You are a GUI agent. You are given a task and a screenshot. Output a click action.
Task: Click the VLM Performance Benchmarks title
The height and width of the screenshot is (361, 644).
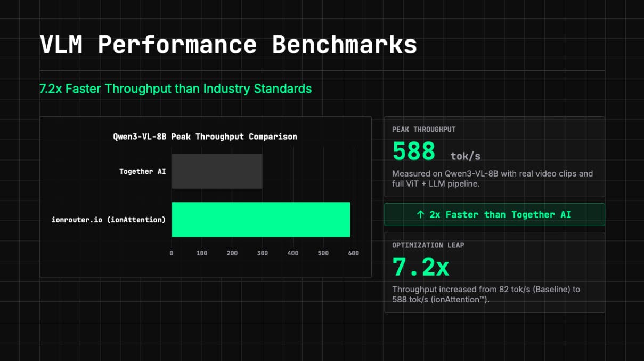(228, 45)
